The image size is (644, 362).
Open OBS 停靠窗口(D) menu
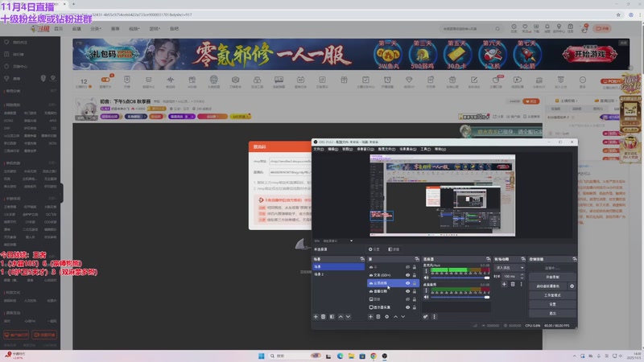point(365,149)
